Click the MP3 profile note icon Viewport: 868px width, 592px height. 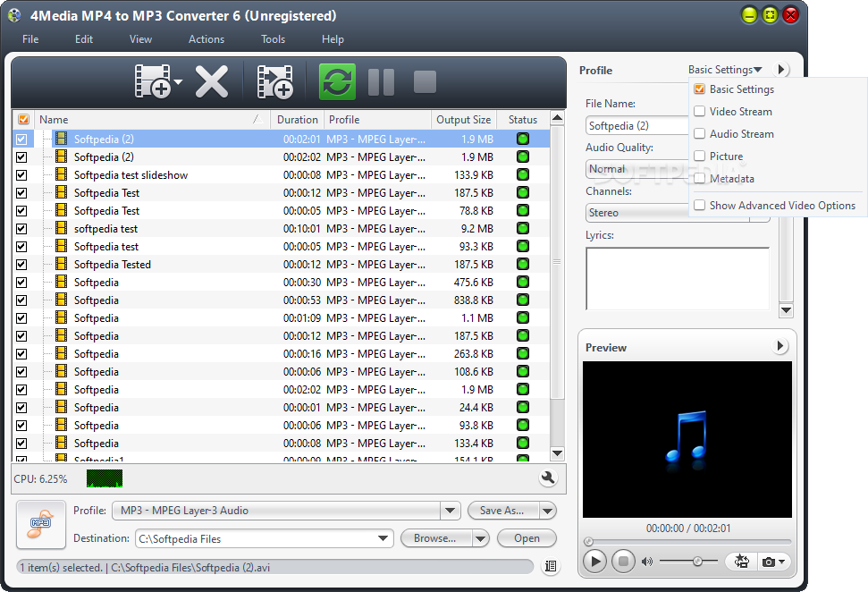(x=41, y=524)
